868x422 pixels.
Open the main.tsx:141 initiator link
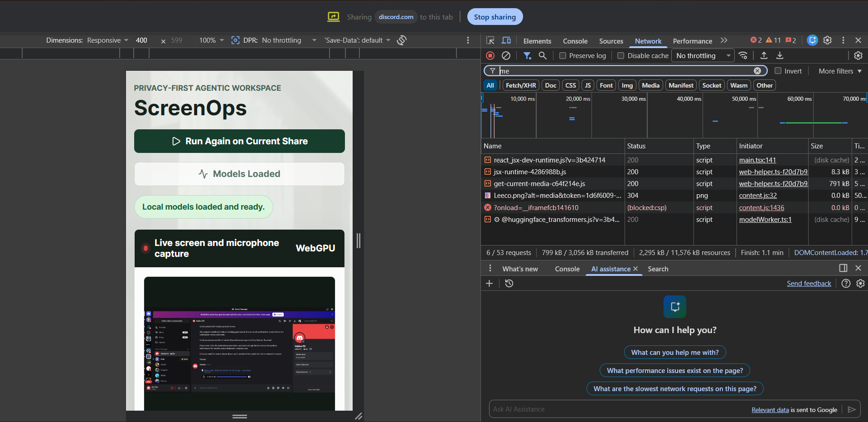[x=757, y=160]
